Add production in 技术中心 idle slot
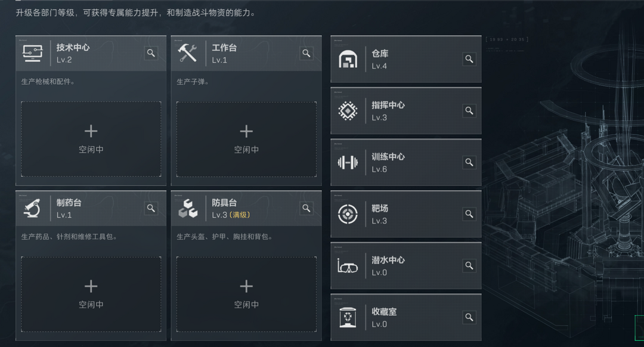 coord(91,139)
